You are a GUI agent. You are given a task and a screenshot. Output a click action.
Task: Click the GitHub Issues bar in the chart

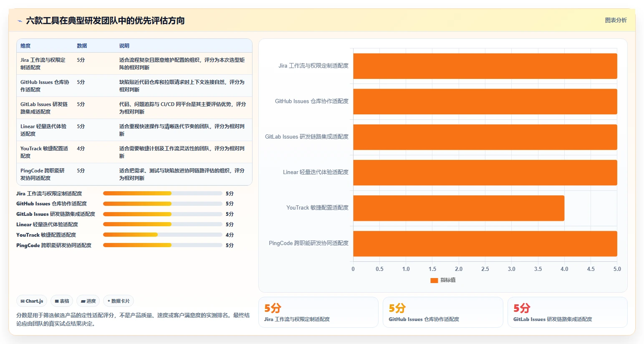click(x=485, y=101)
